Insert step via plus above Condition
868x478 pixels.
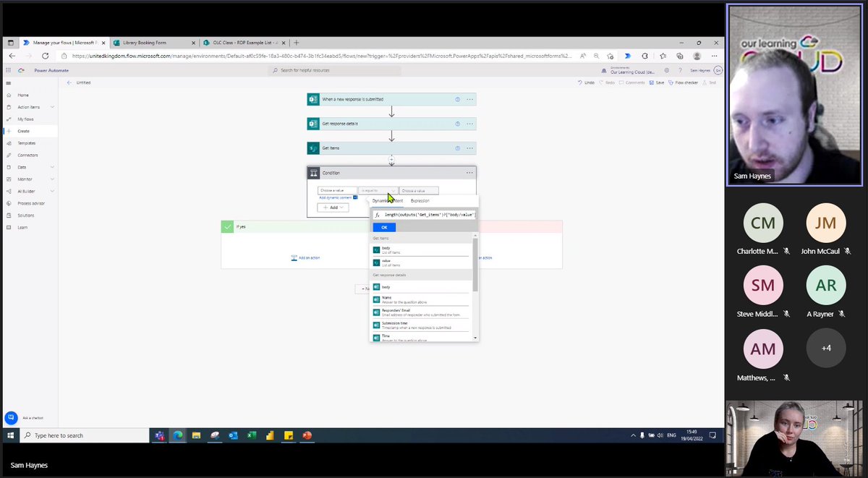[391, 159]
